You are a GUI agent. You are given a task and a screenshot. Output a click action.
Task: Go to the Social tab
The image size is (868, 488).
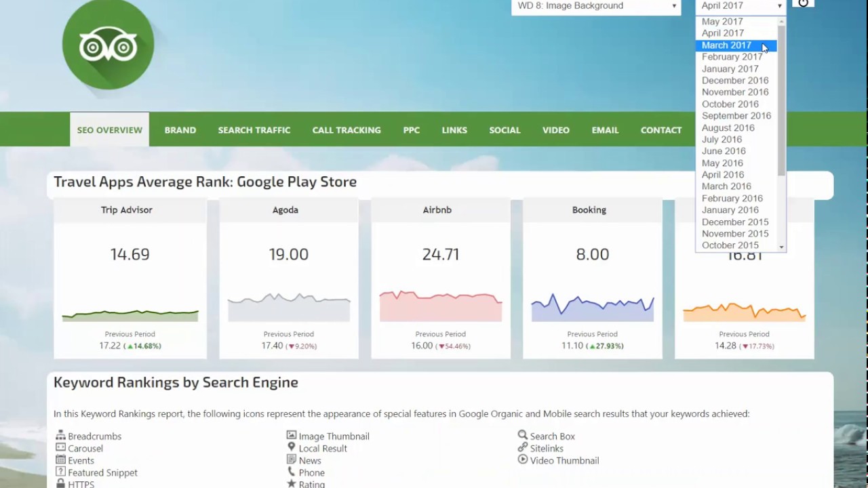[505, 130]
